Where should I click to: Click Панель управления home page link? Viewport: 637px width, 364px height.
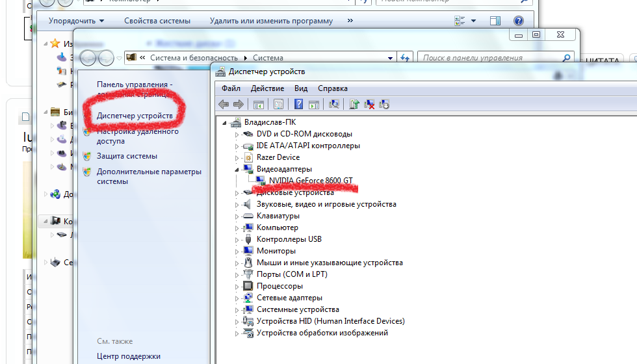135,89
